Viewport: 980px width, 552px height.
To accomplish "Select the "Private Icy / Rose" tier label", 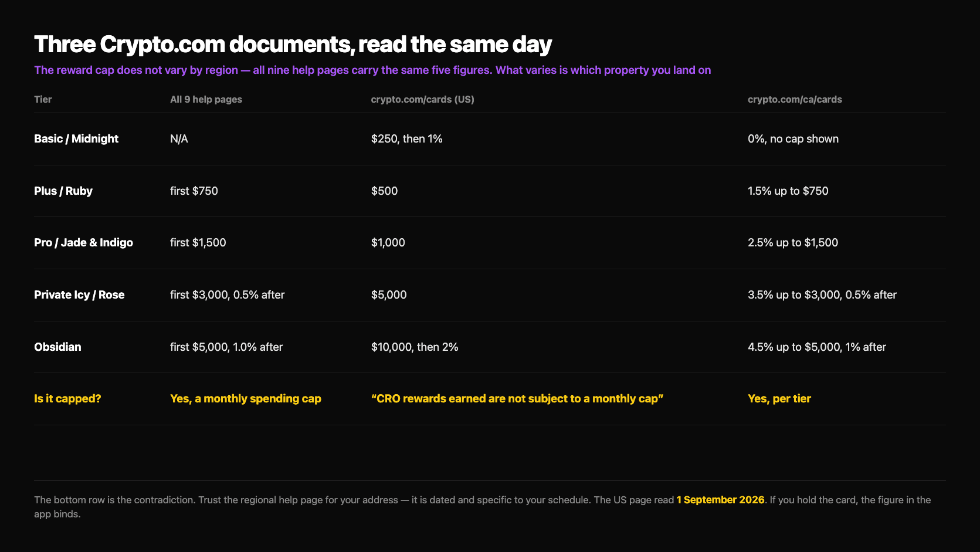I will (x=79, y=295).
